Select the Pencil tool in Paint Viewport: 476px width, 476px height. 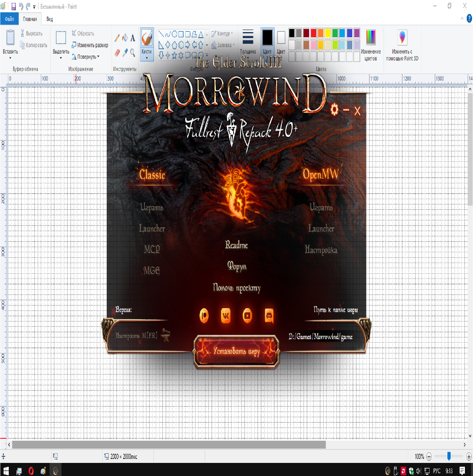coord(117,38)
